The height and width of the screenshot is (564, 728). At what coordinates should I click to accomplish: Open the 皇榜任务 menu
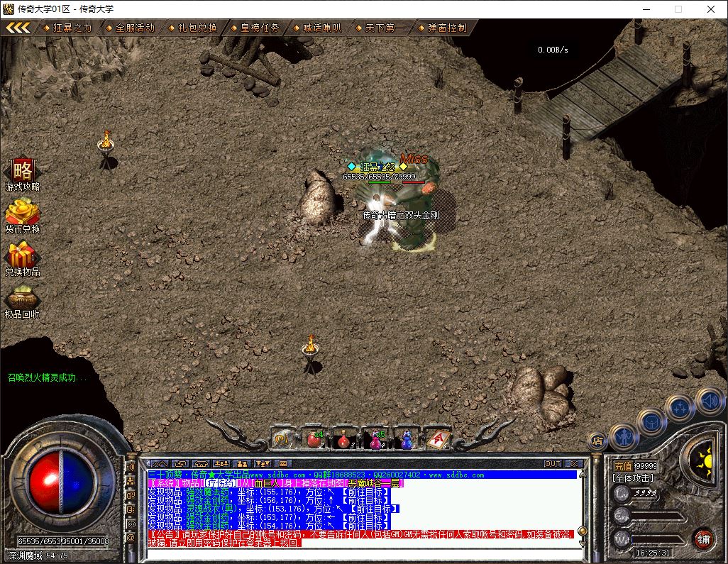click(256, 28)
